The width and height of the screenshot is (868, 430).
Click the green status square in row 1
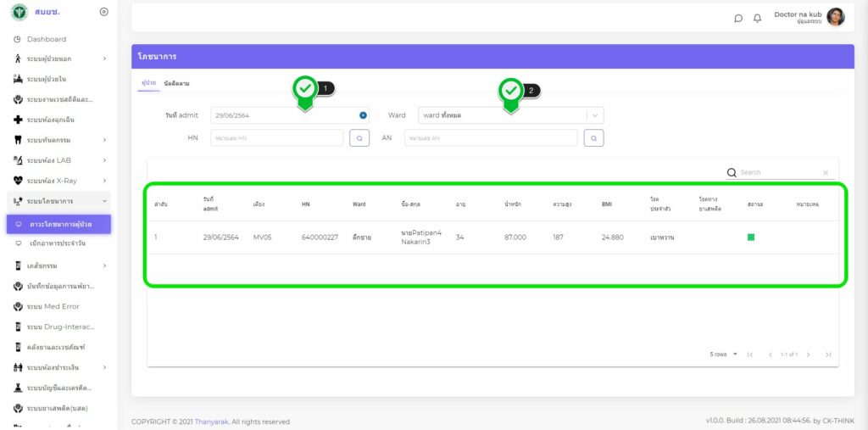point(751,237)
